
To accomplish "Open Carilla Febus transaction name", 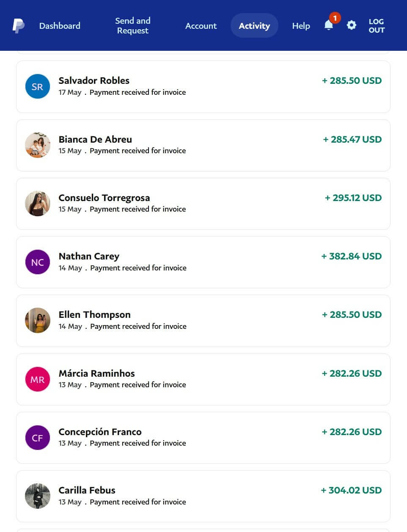I will [x=87, y=490].
